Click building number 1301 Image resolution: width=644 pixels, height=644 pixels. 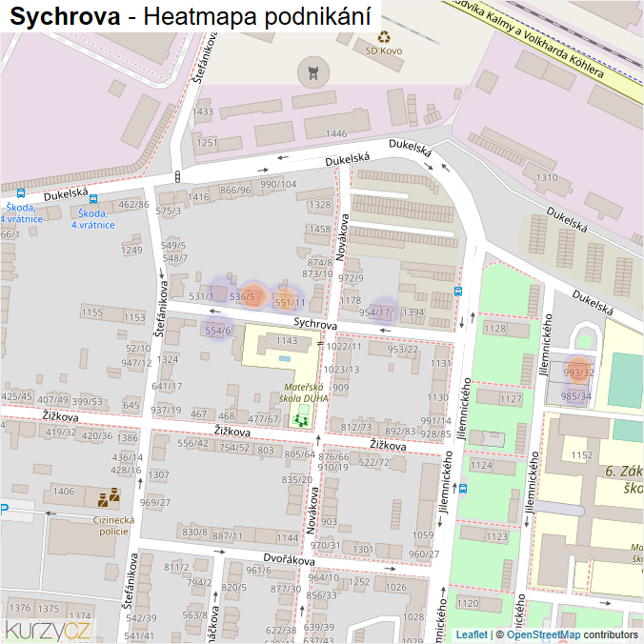[x=363, y=549]
